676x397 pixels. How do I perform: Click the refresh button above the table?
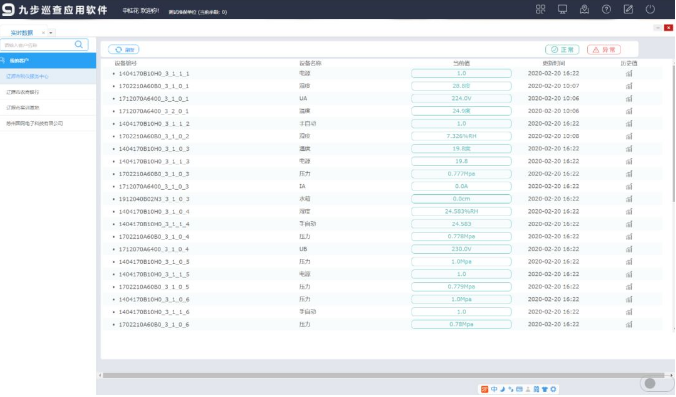click(x=124, y=50)
